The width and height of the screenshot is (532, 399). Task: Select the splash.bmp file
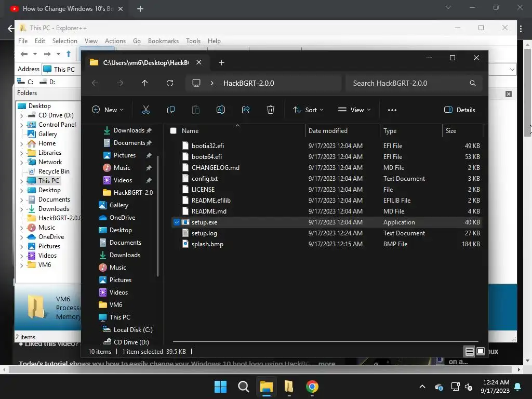pos(326,244)
